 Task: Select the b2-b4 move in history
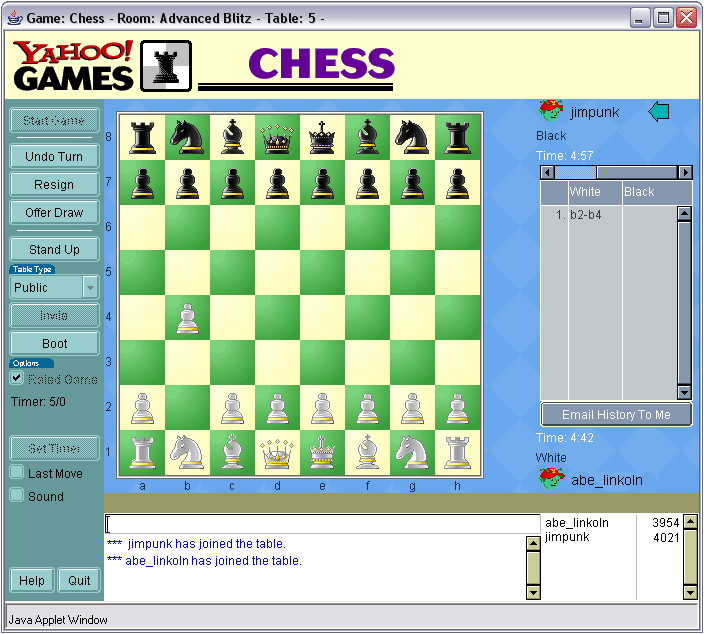(585, 215)
